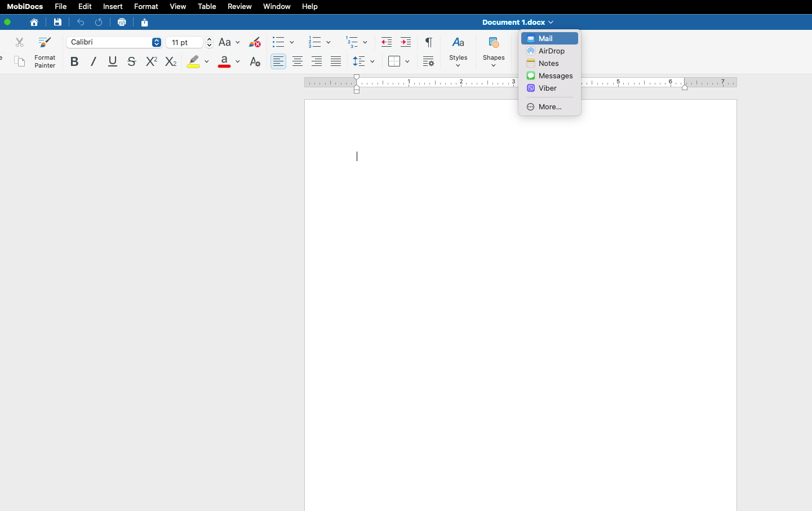This screenshot has height=511, width=812.
Task: Expand the line spacing options
Action: pos(372,61)
